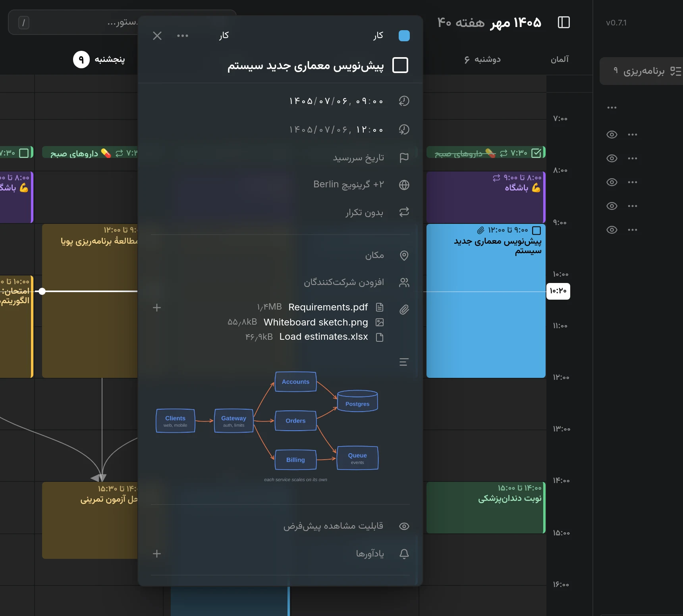Toggle first calendar eye visibility
The image size is (683, 616).
[x=612, y=135]
